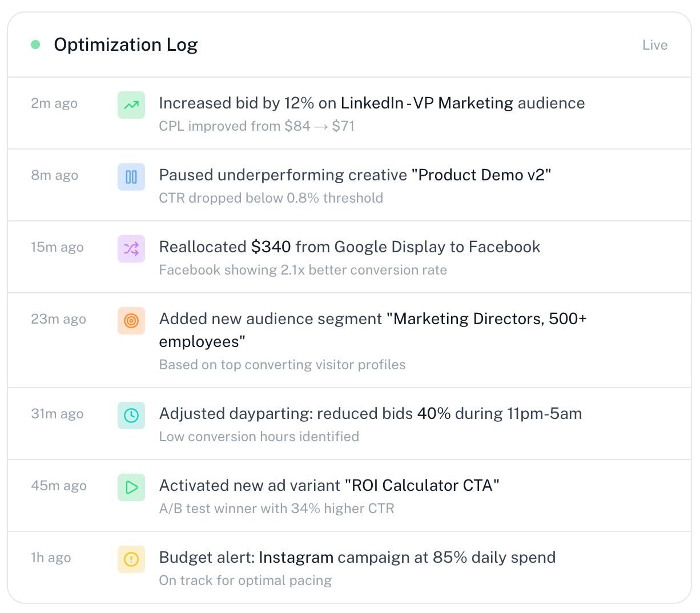Image resolution: width=700 pixels, height=613 pixels.
Task: Click the green play icon for activated variant
Action: point(131,487)
